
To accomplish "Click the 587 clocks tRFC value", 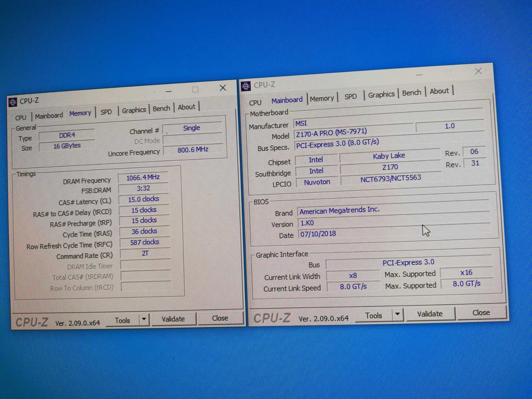I will point(144,242).
